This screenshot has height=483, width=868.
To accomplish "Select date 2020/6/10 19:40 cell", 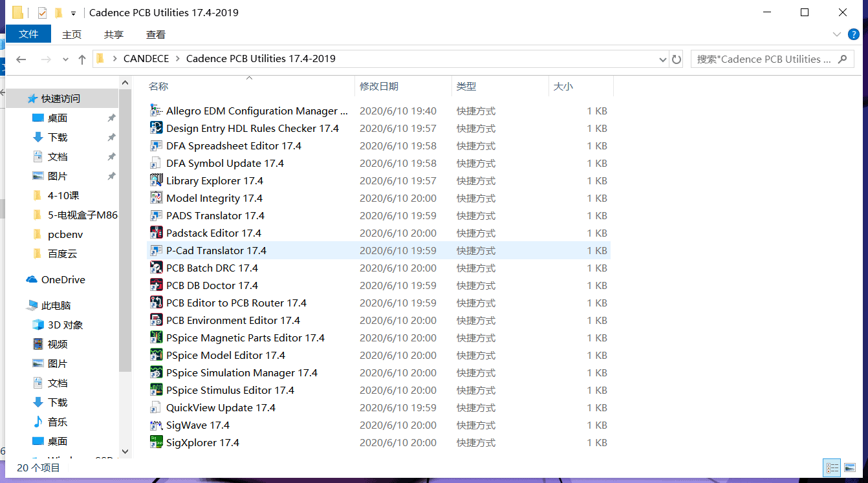I will pyautogui.click(x=398, y=111).
